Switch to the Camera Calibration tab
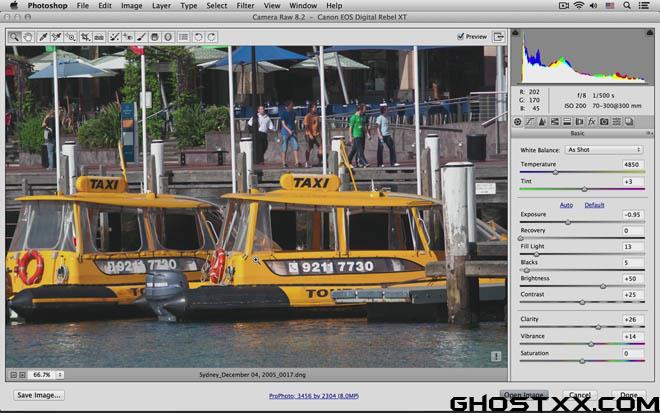Viewport: 660px width, 413px height. click(604, 122)
